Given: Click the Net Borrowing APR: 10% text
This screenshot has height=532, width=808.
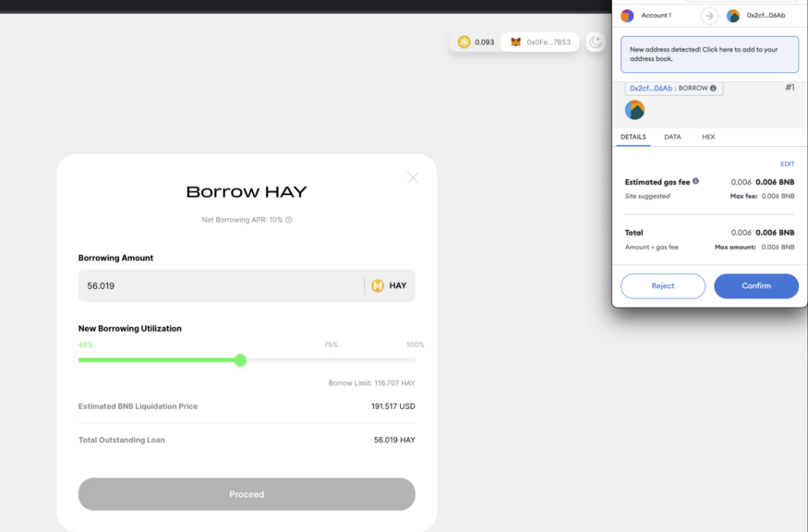Looking at the screenshot, I should [x=242, y=220].
